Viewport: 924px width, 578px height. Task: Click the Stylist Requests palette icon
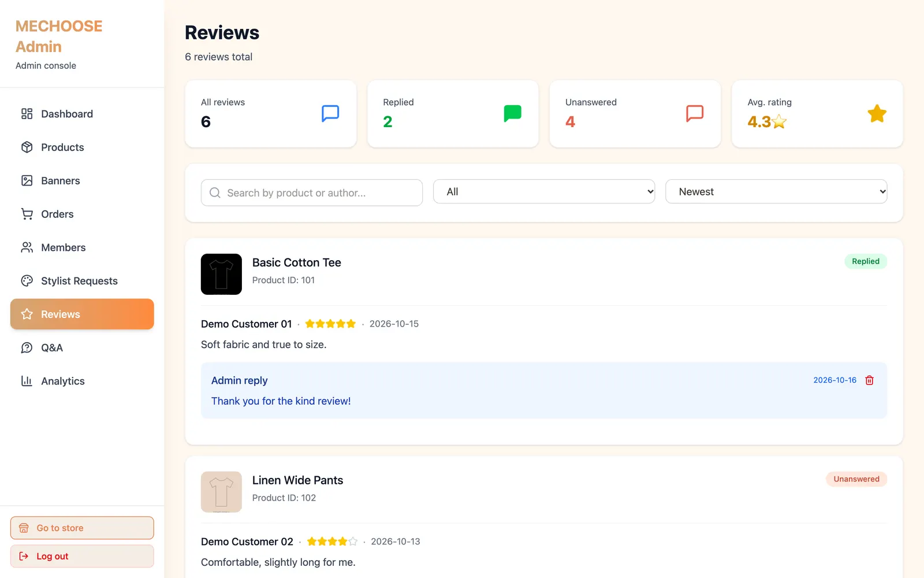click(27, 281)
